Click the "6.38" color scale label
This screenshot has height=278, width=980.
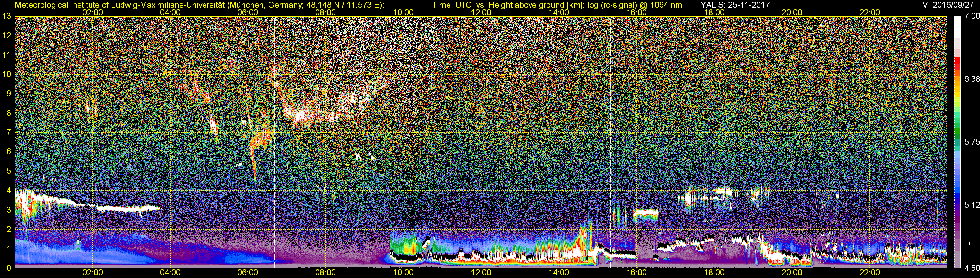pos(972,79)
